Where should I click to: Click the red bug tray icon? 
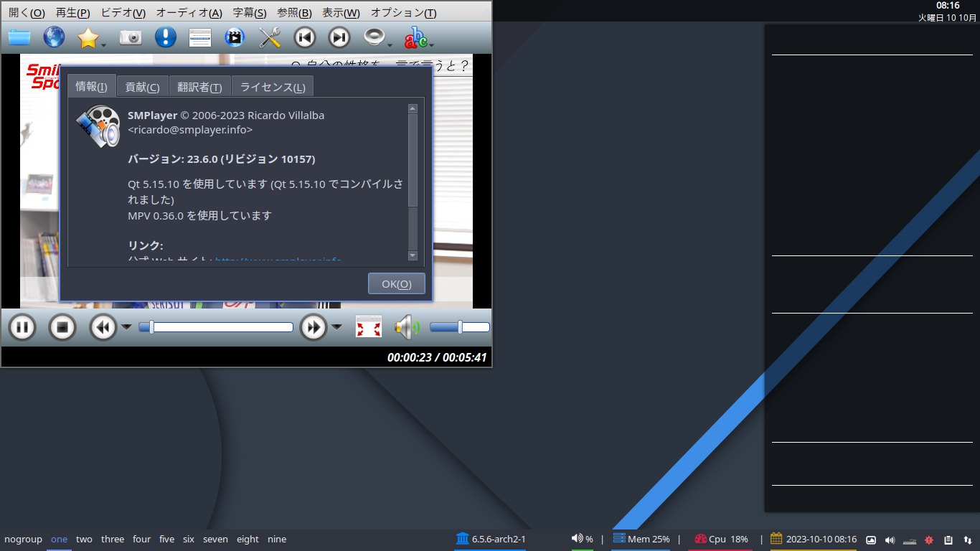tap(929, 540)
